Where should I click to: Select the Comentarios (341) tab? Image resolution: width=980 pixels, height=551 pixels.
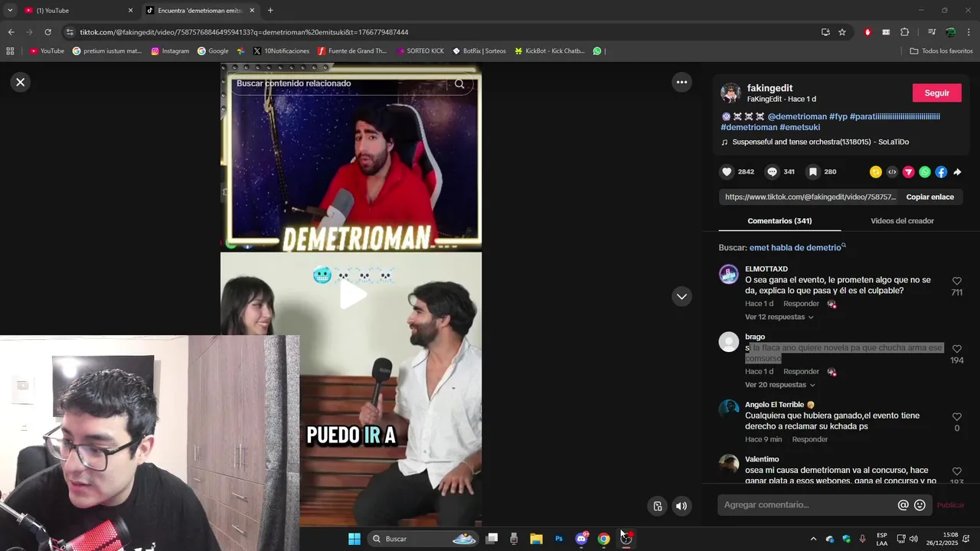tap(779, 220)
